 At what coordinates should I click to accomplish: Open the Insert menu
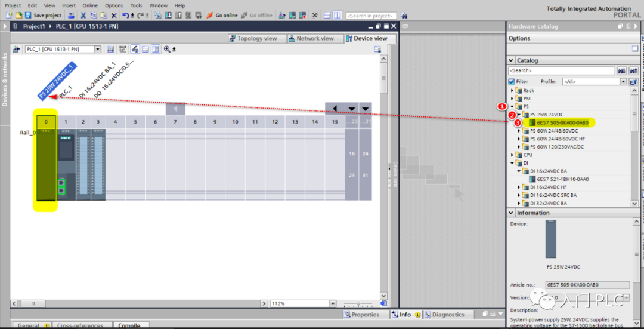pos(69,5)
